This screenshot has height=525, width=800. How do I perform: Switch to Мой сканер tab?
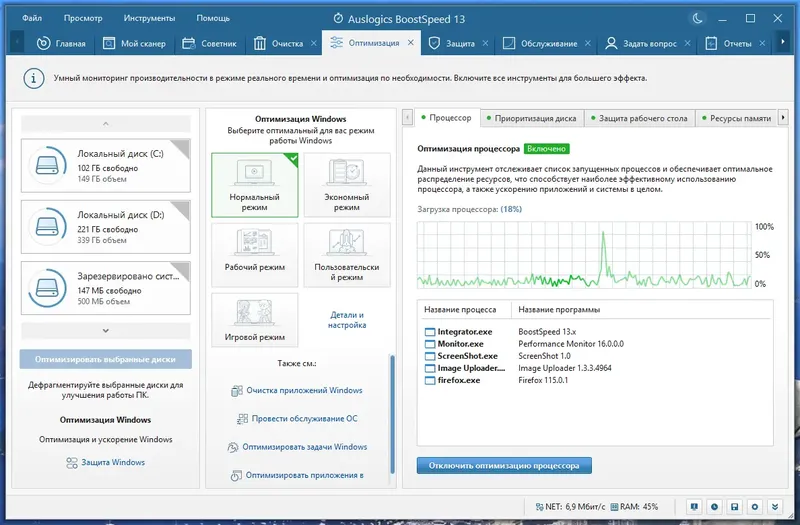[x=134, y=43]
